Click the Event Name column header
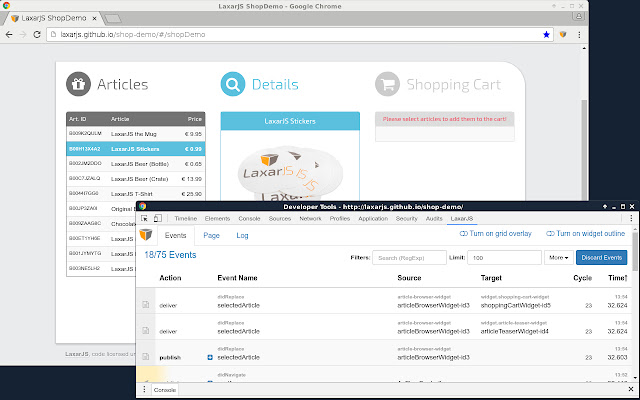640x400 pixels. tap(237, 278)
